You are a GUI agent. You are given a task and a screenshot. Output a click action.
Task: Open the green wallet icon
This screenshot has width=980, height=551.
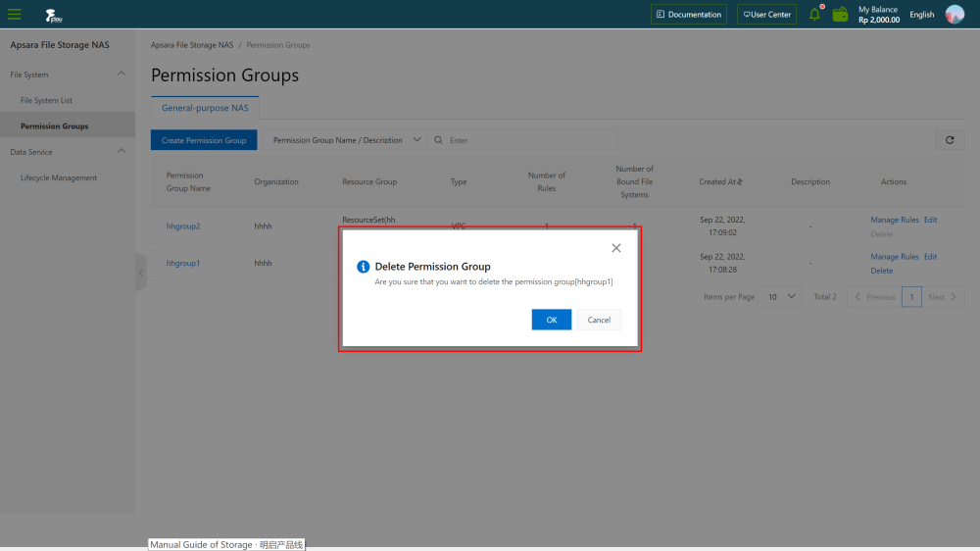pos(840,15)
